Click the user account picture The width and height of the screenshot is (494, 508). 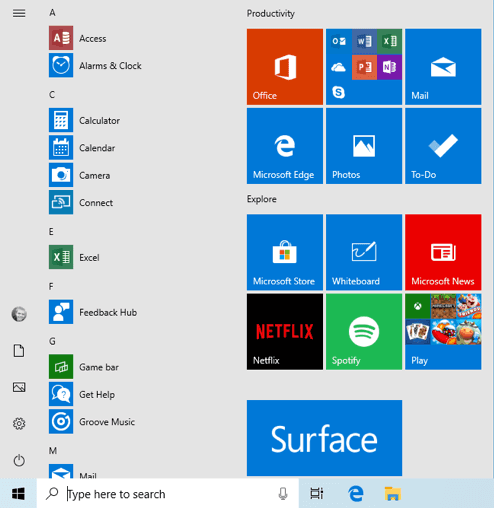19,314
